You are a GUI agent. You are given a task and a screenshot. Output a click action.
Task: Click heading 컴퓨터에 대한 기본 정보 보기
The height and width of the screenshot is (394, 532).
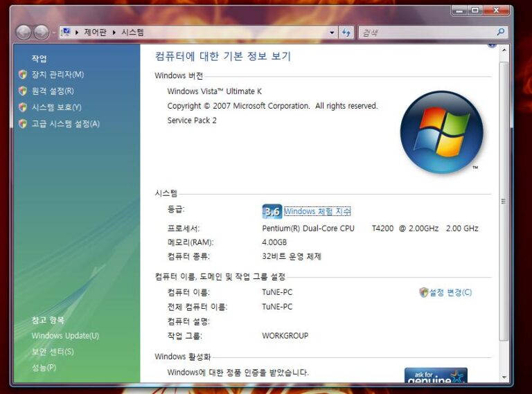(223, 56)
